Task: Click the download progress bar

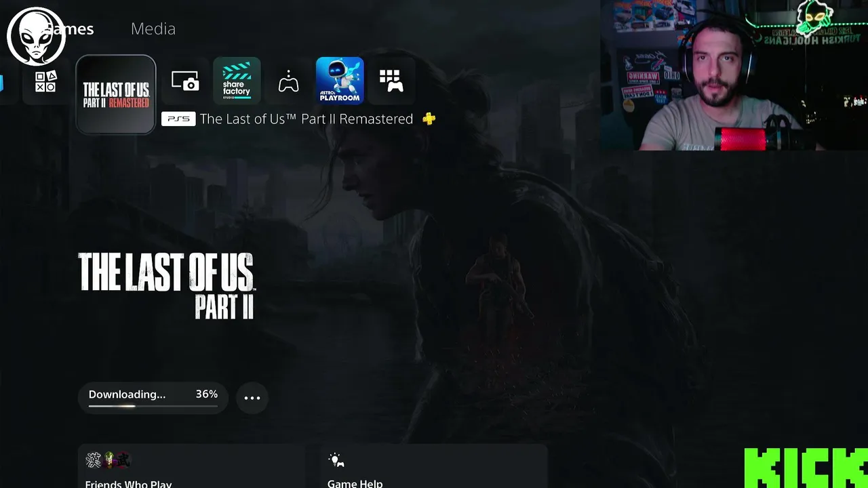Action: tap(153, 406)
